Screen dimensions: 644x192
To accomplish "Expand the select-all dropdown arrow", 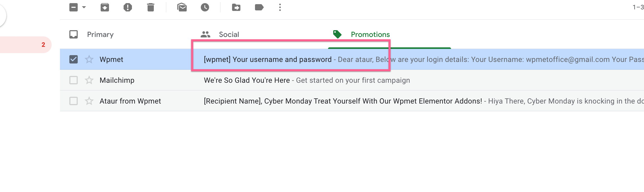I will pyautogui.click(x=84, y=7).
